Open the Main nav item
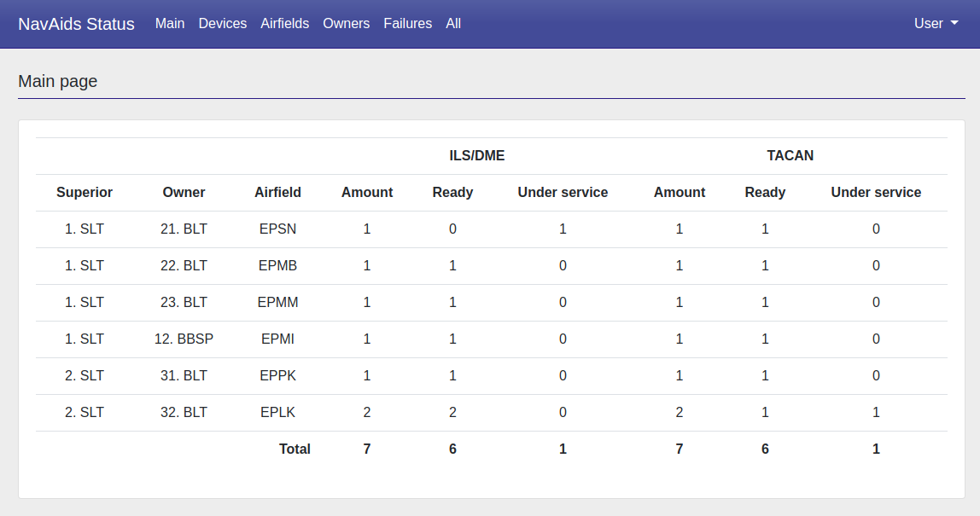Screen dimensions: 980x516 (170, 24)
